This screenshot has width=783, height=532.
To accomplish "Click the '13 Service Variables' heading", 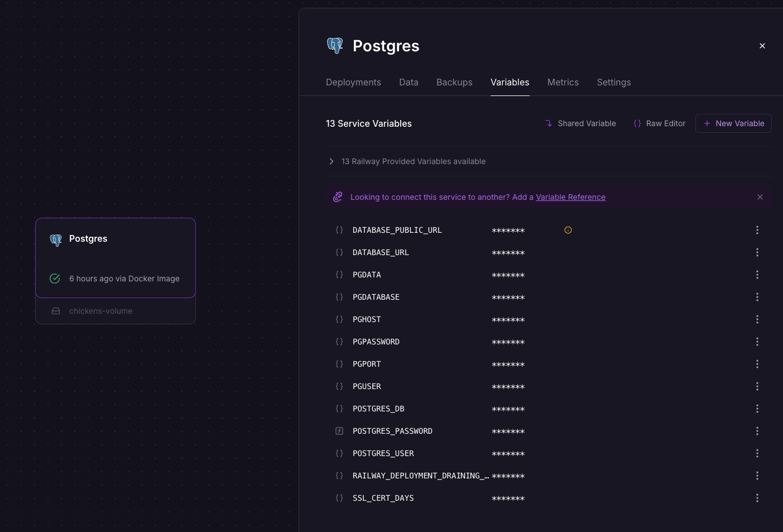I will pos(369,123).
